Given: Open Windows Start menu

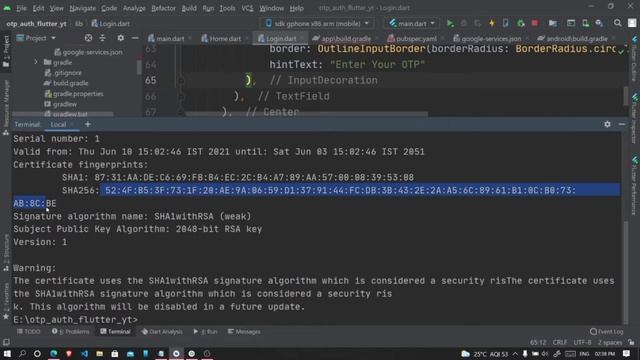Looking at the screenshot, I should click(7, 353).
